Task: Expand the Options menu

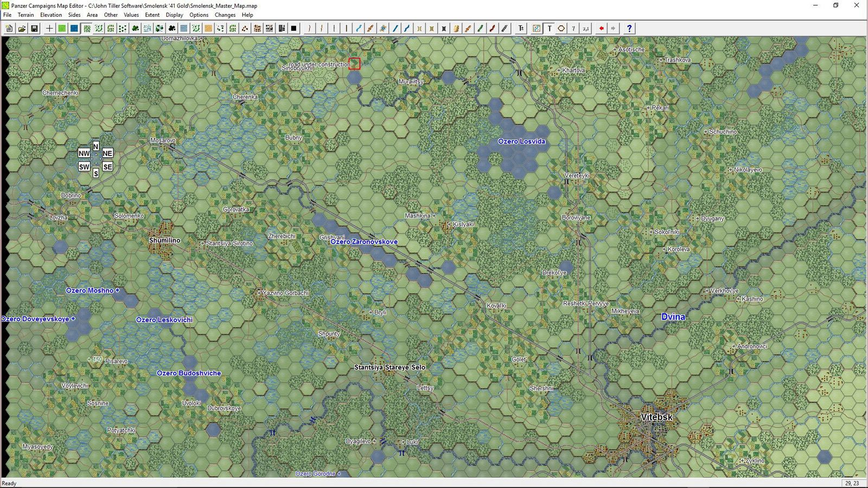Action: click(x=199, y=15)
